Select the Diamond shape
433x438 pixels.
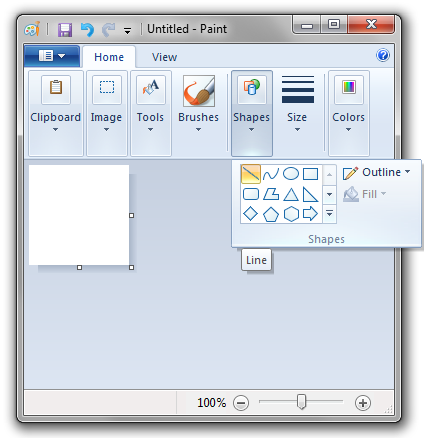(x=251, y=214)
